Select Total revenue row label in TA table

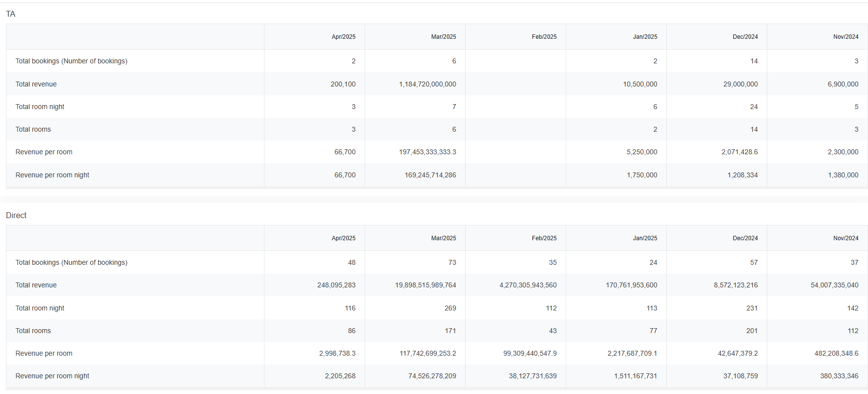36,84
